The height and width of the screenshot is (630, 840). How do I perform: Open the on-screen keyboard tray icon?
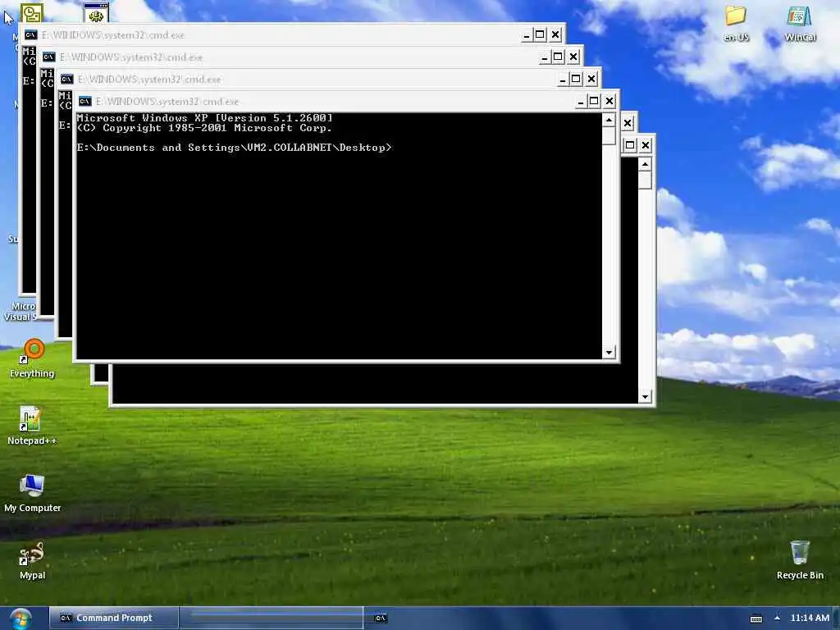[756, 619]
